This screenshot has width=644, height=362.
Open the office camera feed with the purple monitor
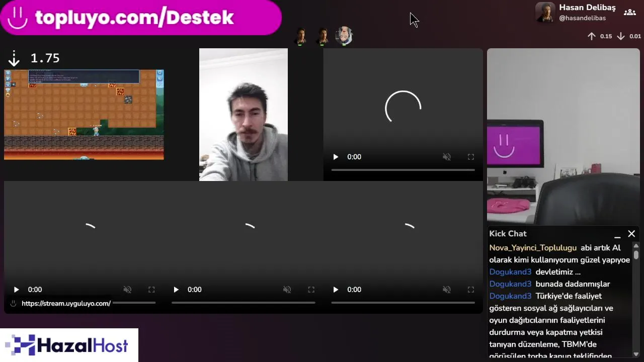coord(563,137)
